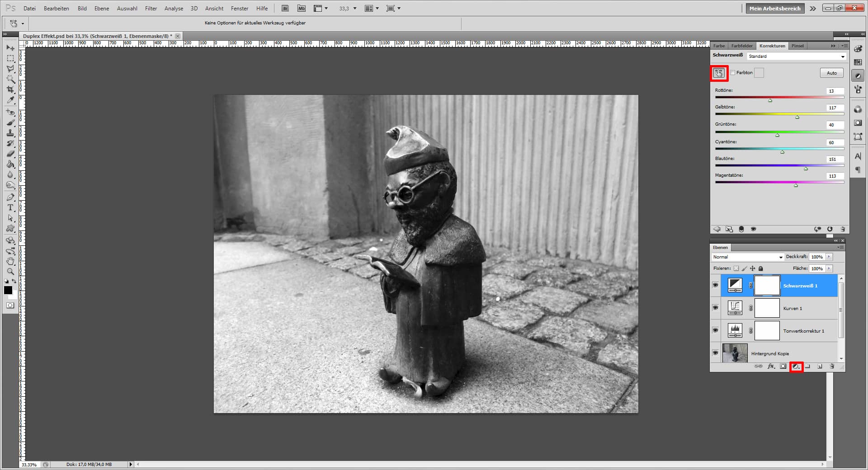
Task: Enable the Farbton checkbox
Action: point(733,72)
